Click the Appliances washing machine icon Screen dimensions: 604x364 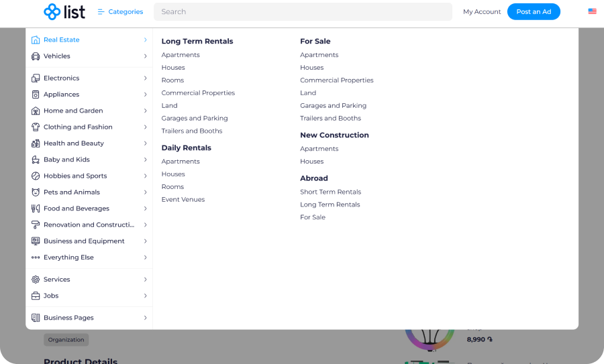coord(36,95)
